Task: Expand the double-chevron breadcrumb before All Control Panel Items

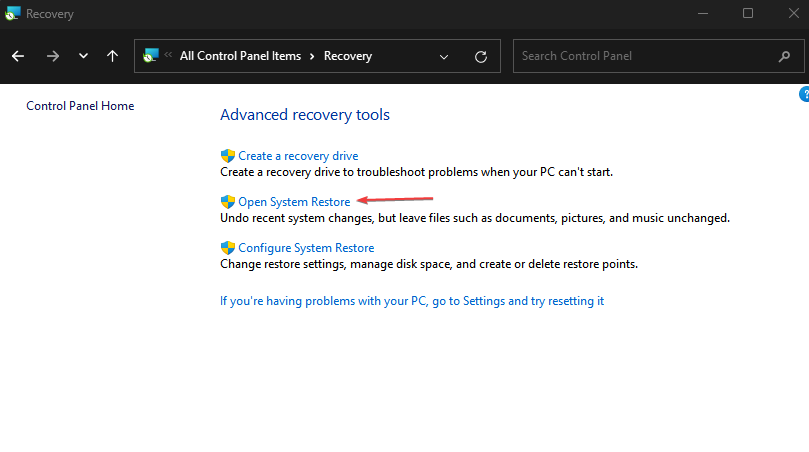Action: click(x=168, y=56)
